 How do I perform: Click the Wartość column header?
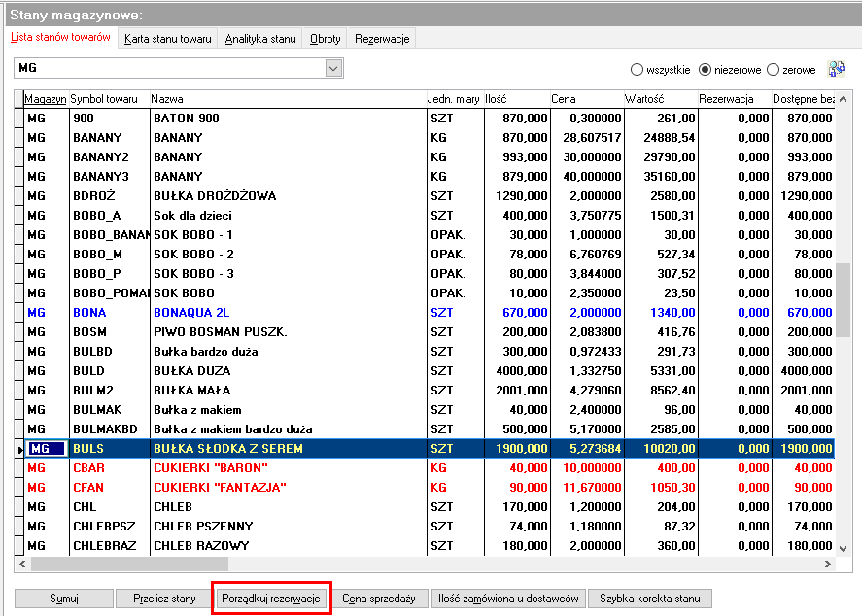(661, 99)
